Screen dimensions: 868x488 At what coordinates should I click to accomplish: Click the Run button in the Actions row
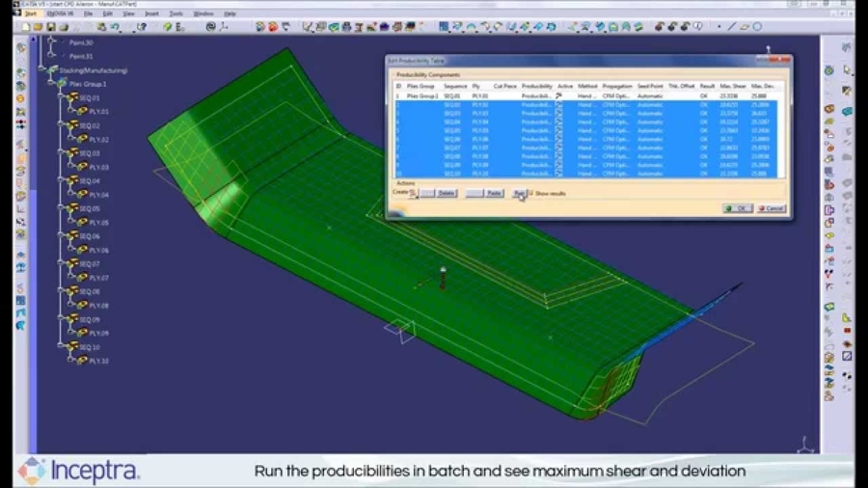pos(519,193)
